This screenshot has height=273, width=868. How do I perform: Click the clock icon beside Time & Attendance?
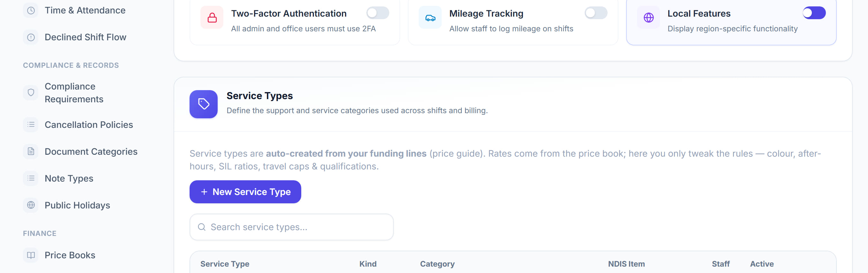pyautogui.click(x=31, y=11)
